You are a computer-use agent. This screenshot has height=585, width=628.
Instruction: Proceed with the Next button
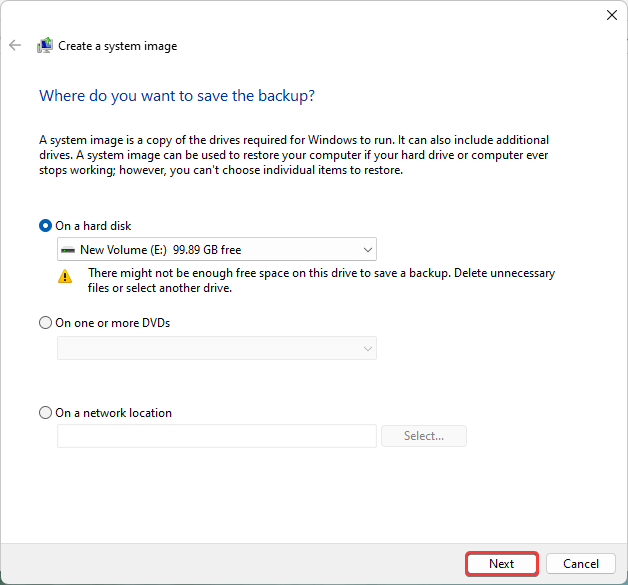coord(501,564)
